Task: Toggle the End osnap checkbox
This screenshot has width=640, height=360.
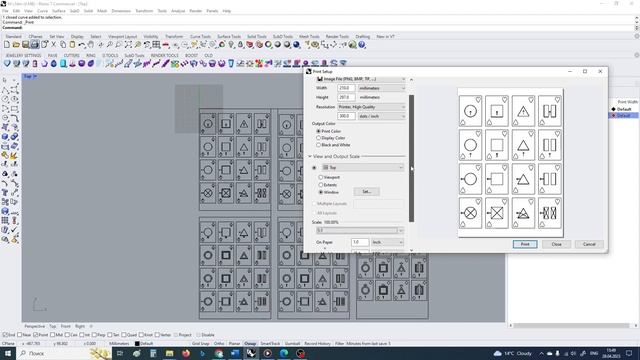Action: tap(5, 335)
